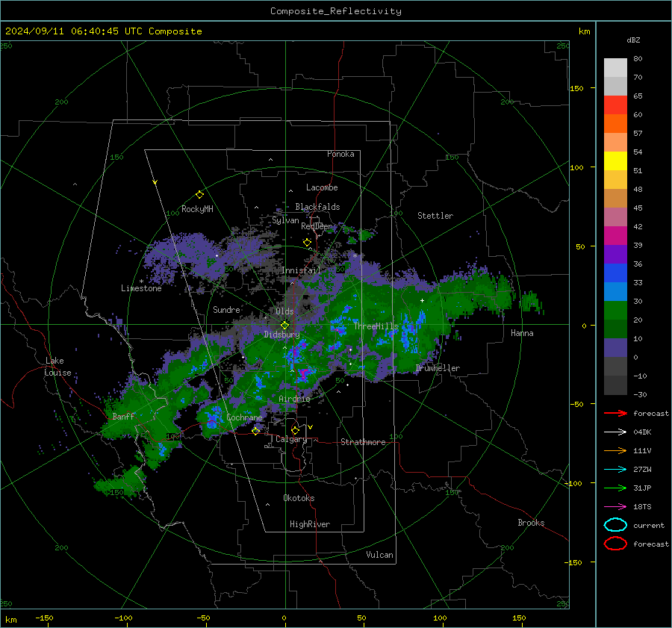Click the Lake Louise label on map
This screenshot has width=672, height=628.
pos(57,367)
